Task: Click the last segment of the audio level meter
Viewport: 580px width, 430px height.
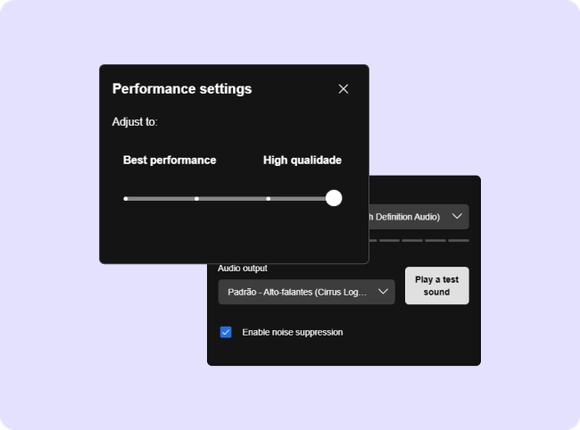Action: pyautogui.click(x=459, y=241)
